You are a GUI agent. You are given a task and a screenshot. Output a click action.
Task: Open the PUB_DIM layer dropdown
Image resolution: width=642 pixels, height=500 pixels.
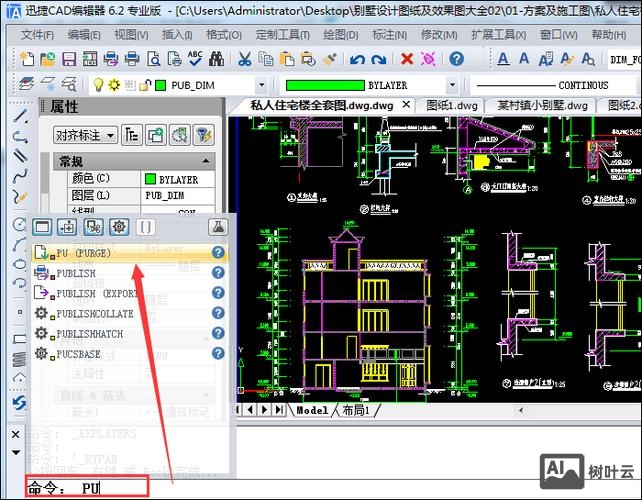click(x=261, y=85)
